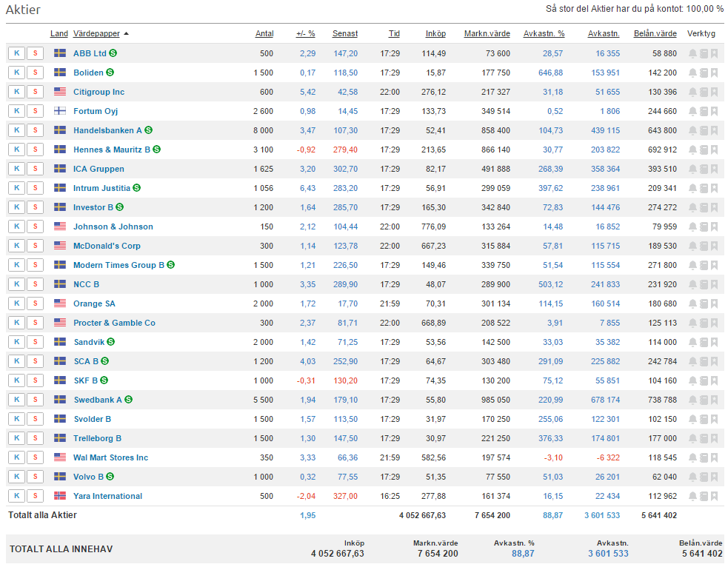728x567 pixels.
Task: Open the note icon for Intrum Justitia
Action: pos(704,188)
